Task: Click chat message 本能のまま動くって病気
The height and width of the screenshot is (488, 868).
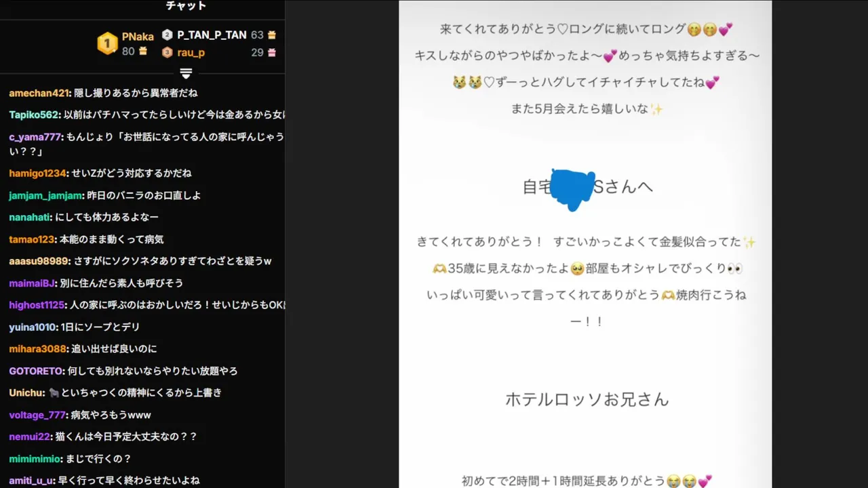Action: point(112,239)
